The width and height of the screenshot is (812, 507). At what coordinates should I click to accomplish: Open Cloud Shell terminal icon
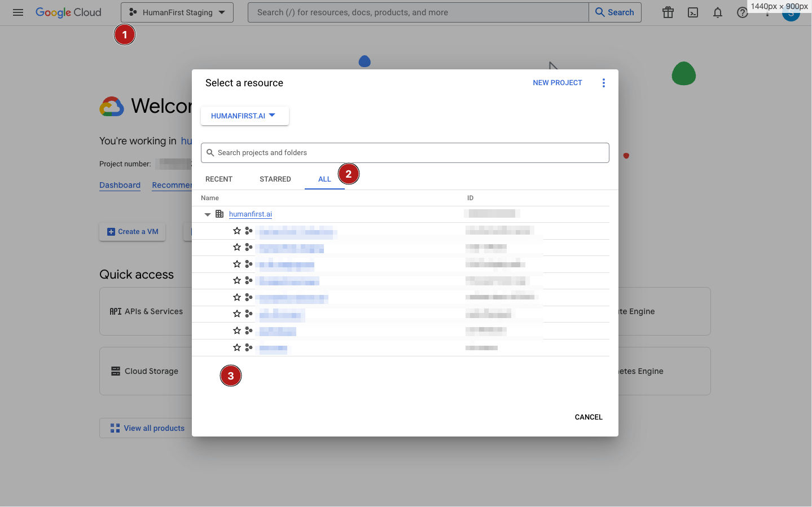[693, 12]
